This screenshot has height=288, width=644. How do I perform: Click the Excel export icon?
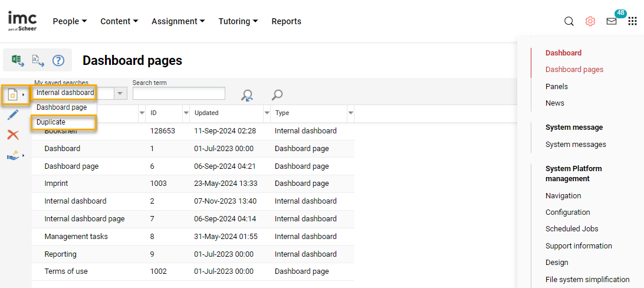click(x=17, y=60)
